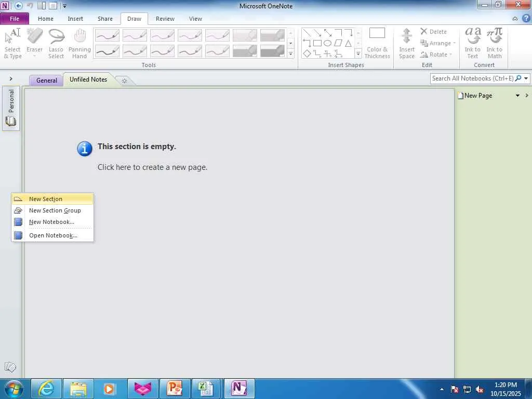This screenshot has height=399, width=532.
Task: Click in the Search All Notebooks box
Action: click(472, 78)
